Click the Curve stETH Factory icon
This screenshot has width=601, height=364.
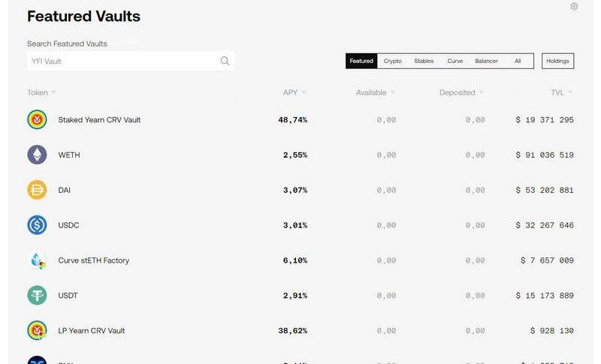(37, 260)
